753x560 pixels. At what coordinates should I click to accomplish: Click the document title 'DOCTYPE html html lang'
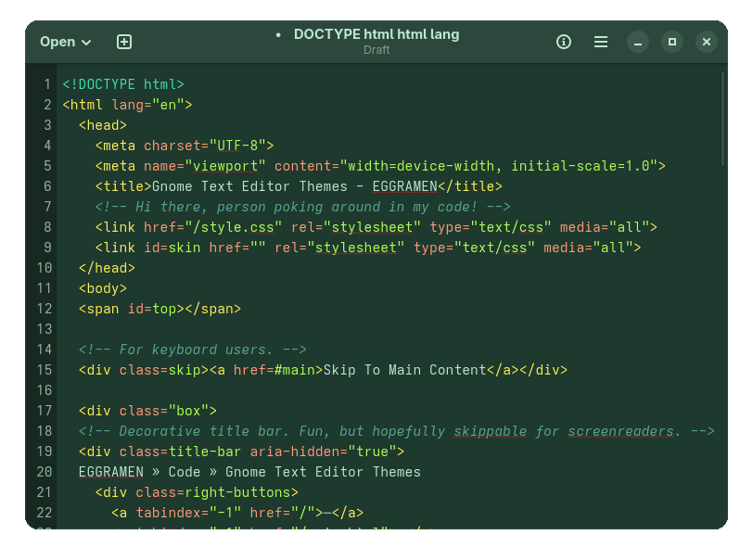click(x=376, y=34)
